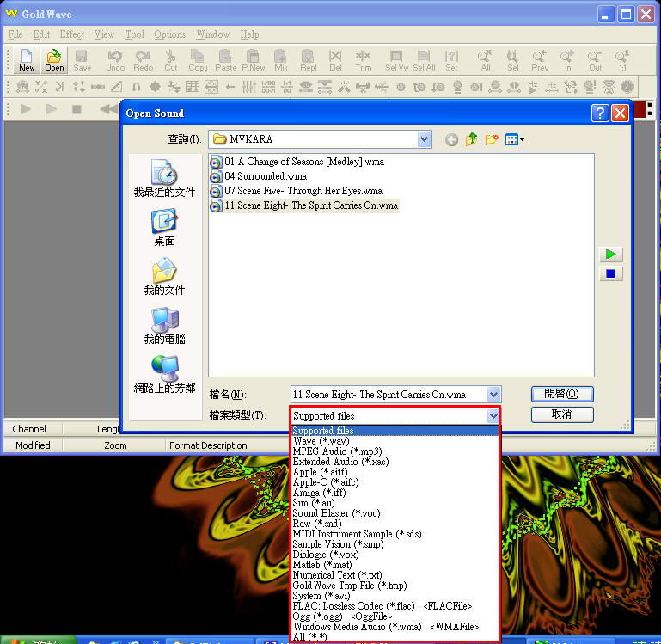Select MPEG Audio (*.mp3) from list
Image resolution: width=661 pixels, height=644 pixels.
coord(337,451)
